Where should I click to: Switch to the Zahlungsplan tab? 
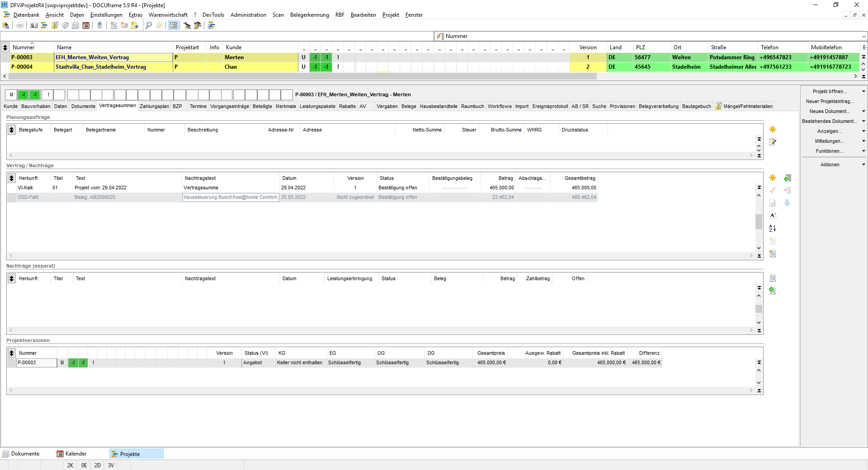point(154,107)
